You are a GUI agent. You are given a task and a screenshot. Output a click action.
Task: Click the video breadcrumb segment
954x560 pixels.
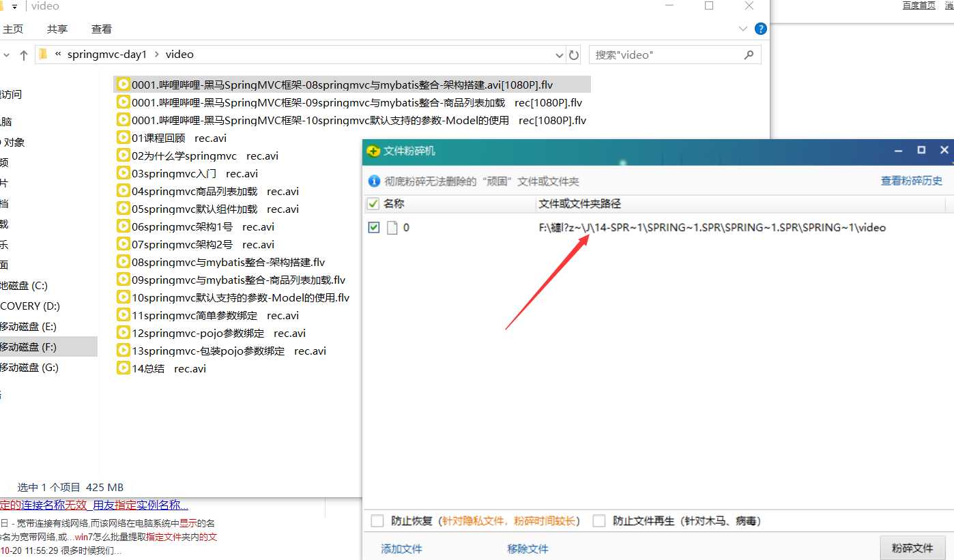[x=179, y=55]
